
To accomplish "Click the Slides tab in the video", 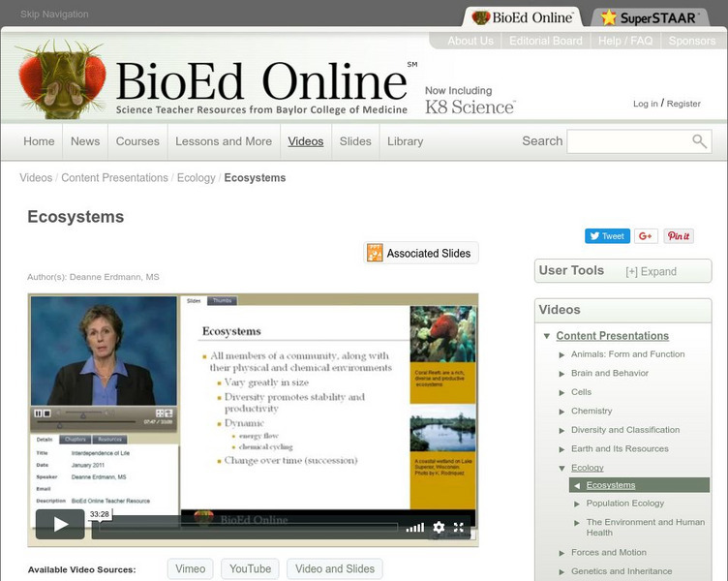I will (194, 300).
